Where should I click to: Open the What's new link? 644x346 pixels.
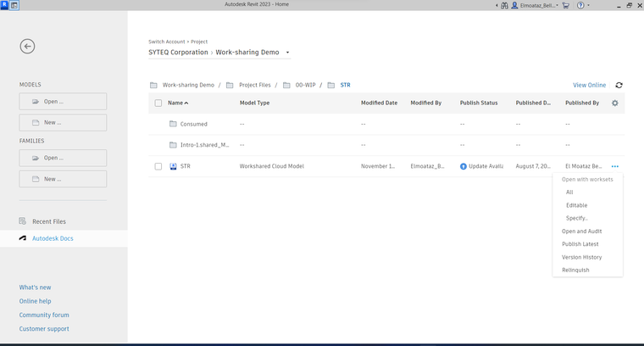click(35, 287)
